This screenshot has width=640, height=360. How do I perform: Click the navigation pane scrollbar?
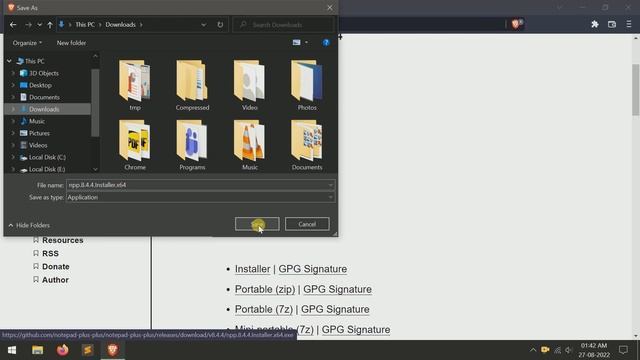tap(95, 102)
